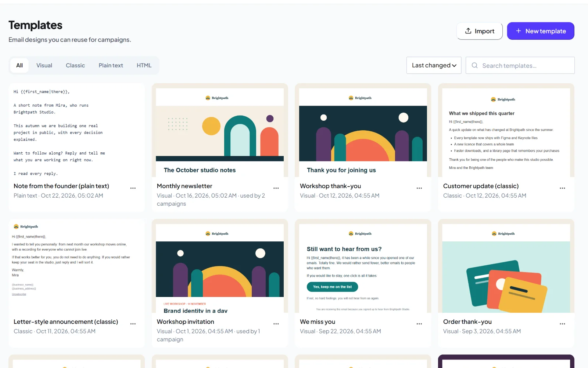Click the Letter-style announcement (classic) title
Image resolution: width=588 pixels, height=368 pixels.
(x=66, y=322)
